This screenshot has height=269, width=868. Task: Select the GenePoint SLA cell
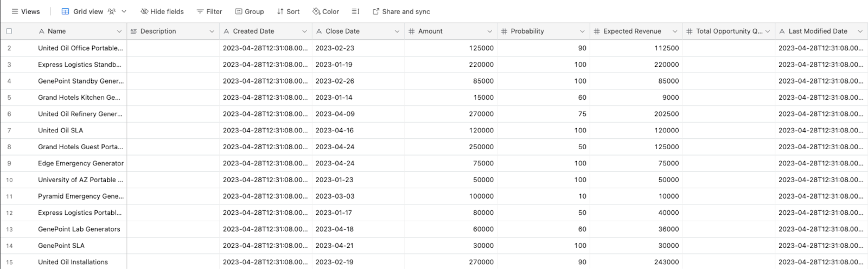[x=80, y=246]
